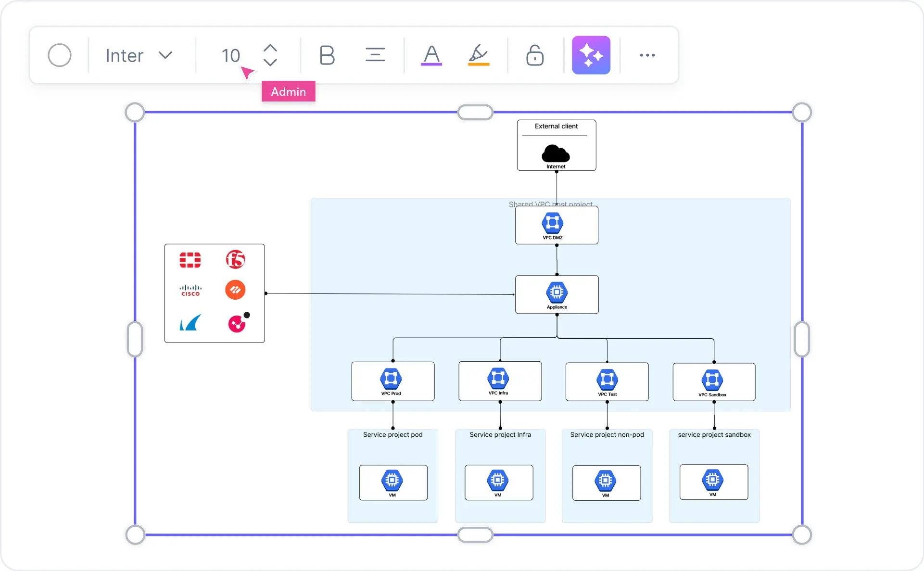Select the Cisco logo in the vendor box

pos(190,290)
